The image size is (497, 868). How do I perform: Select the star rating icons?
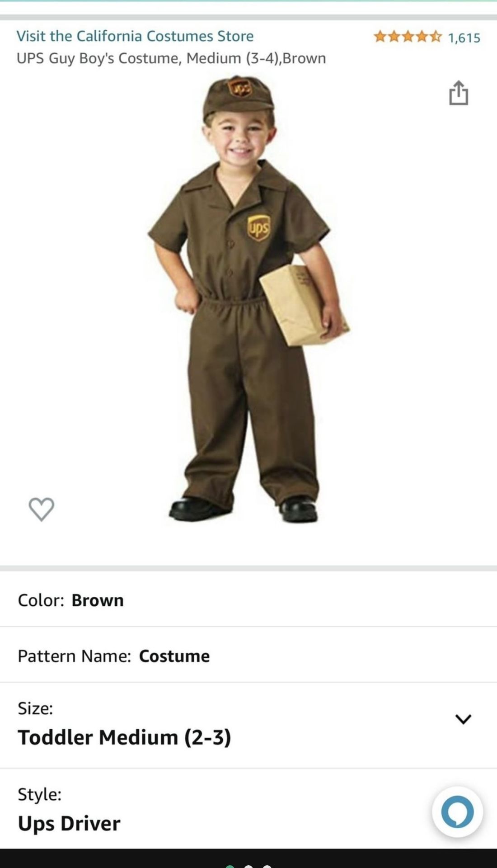tap(408, 37)
